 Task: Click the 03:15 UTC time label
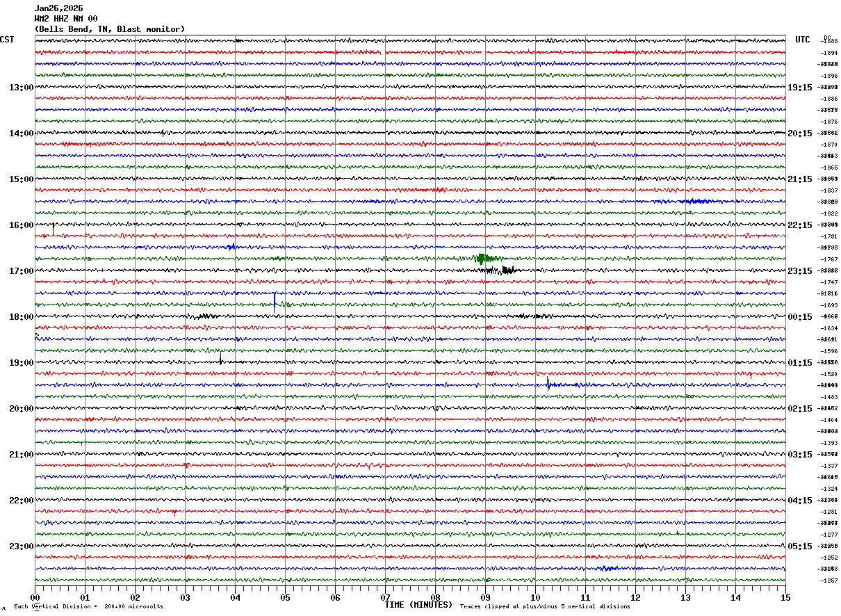pos(800,455)
